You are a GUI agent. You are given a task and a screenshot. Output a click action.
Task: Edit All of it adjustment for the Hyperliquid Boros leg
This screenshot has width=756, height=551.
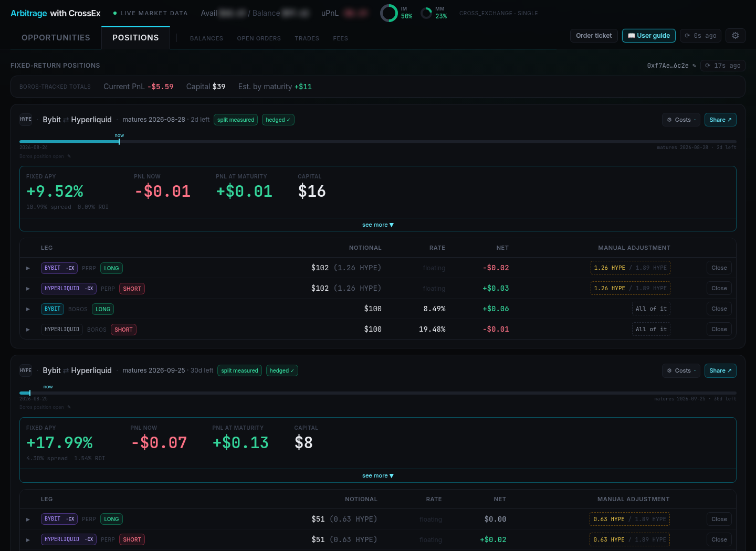[x=651, y=329]
